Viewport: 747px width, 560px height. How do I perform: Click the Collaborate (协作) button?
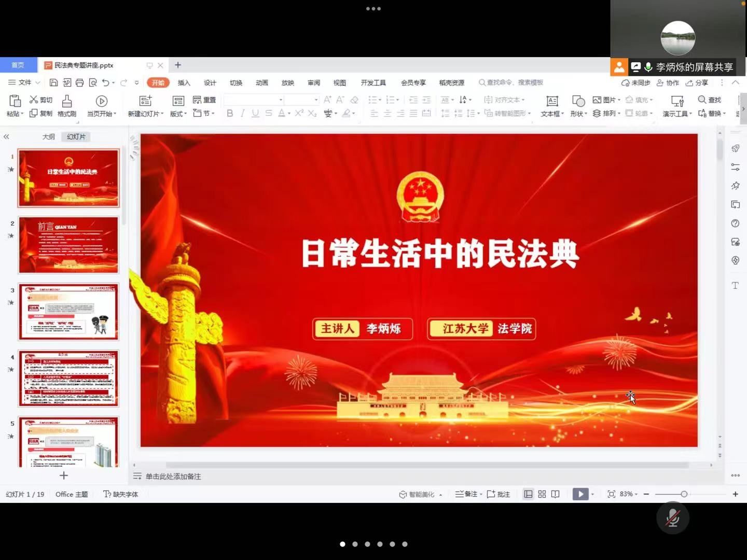668,82
